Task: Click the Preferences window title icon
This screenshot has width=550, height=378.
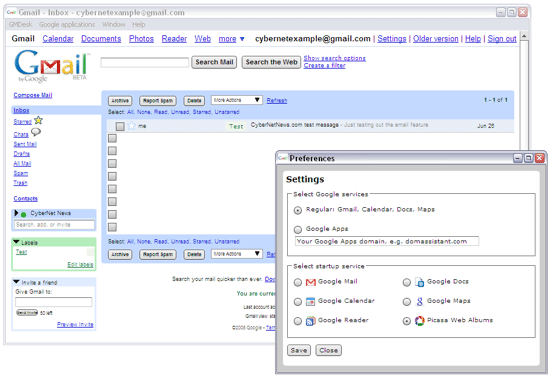Action: point(283,158)
